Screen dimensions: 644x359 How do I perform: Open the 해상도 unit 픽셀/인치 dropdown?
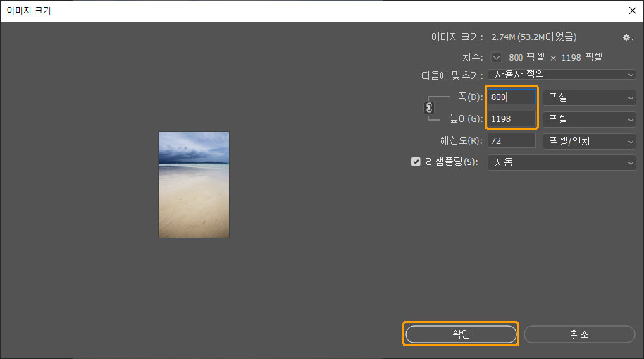point(589,141)
